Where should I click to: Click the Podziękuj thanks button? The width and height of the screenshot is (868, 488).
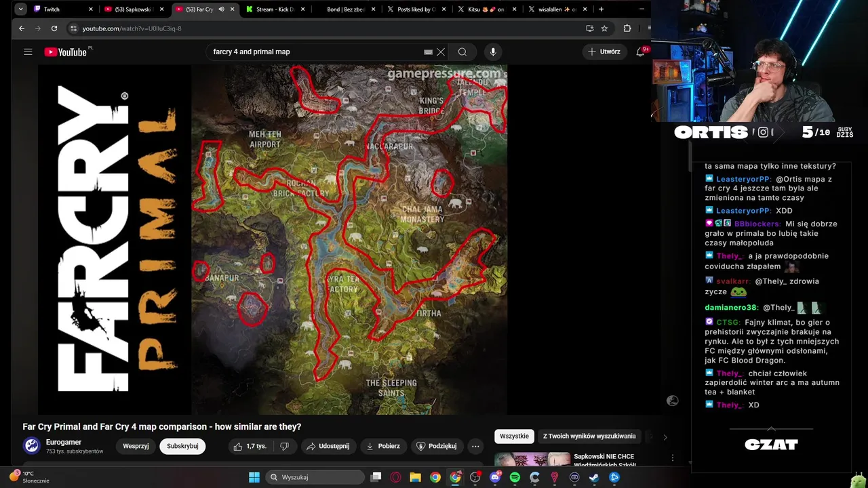pyautogui.click(x=436, y=446)
